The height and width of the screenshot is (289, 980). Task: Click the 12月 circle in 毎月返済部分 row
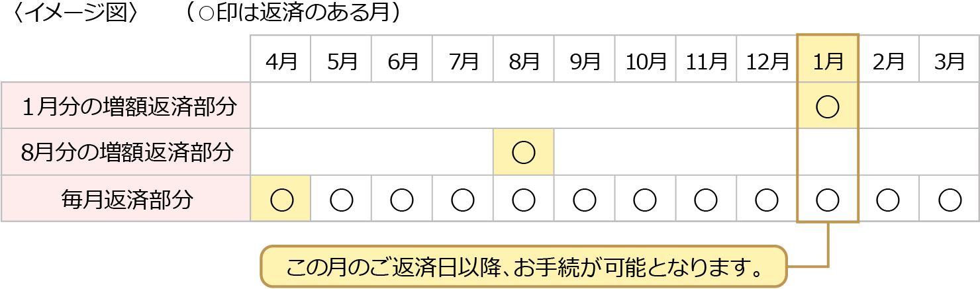point(766,199)
